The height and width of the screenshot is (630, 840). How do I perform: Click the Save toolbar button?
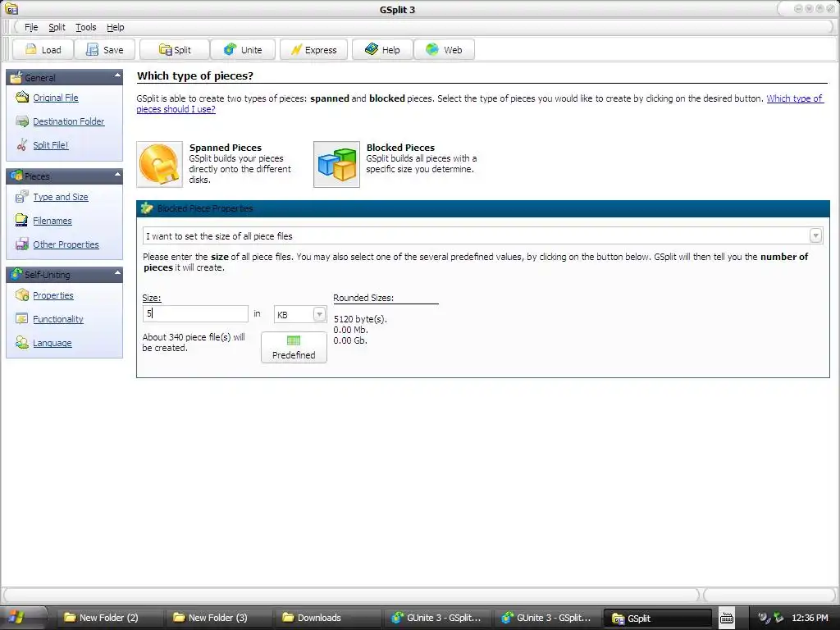point(104,50)
